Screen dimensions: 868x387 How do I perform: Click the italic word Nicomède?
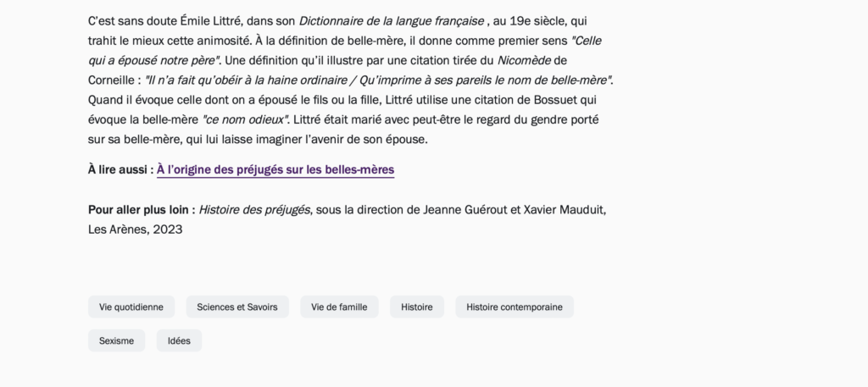click(x=524, y=61)
